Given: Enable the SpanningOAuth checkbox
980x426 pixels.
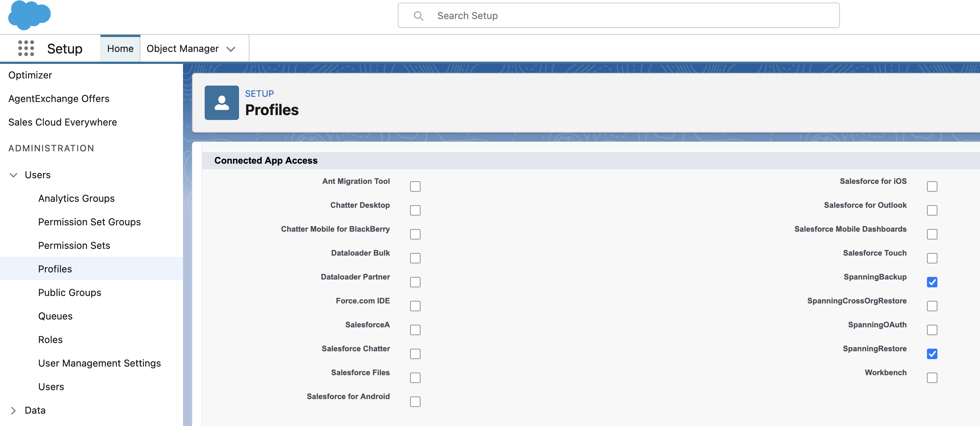Looking at the screenshot, I should coord(932,330).
